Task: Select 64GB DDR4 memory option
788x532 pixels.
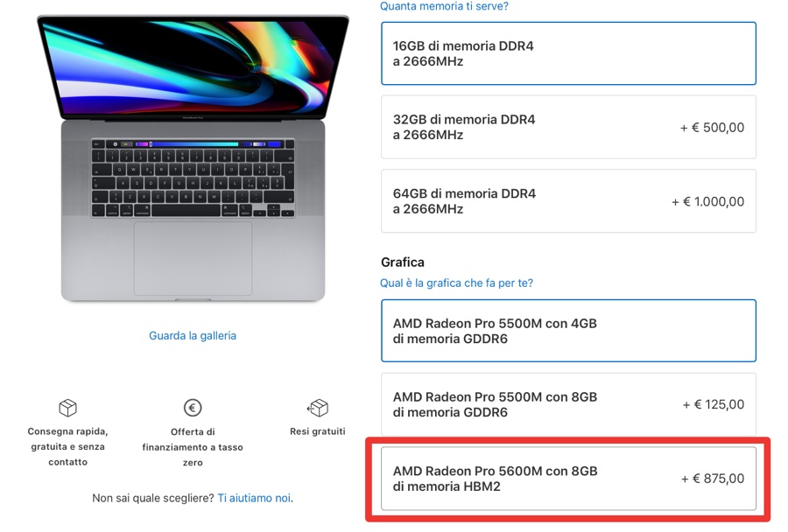Action: click(x=568, y=201)
